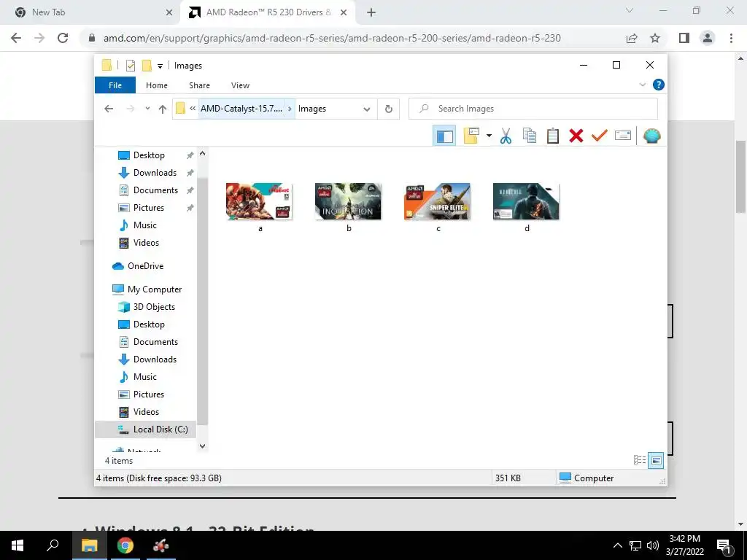The width and height of the screenshot is (747, 560).
Task: Open the View ribbon tab
Action: pyautogui.click(x=240, y=85)
